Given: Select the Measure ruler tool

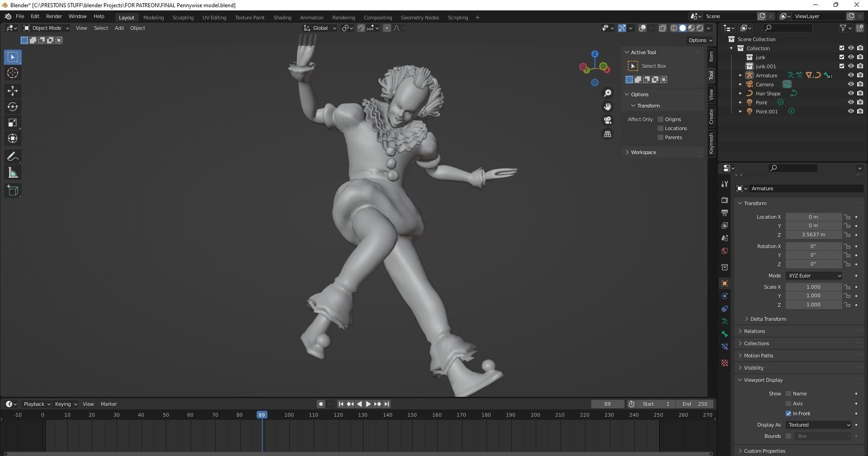Looking at the screenshot, I should click(x=13, y=173).
